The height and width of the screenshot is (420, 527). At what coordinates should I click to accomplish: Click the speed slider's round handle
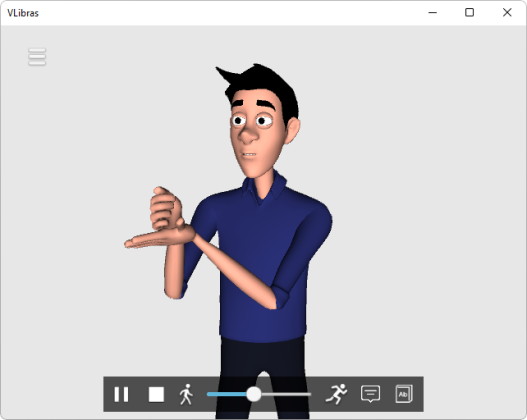click(254, 394)
